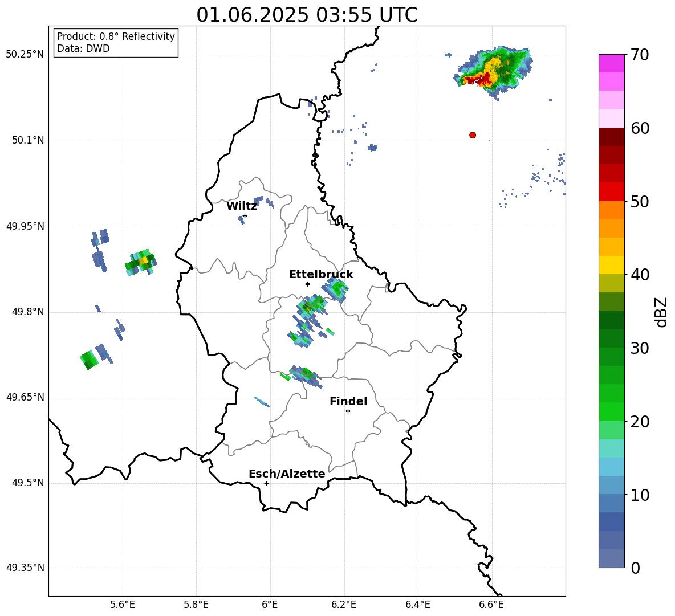This screenshot has height=616, width=675.
Task: Click the Esch/Alzette cross marker
Action: [266, 483]
